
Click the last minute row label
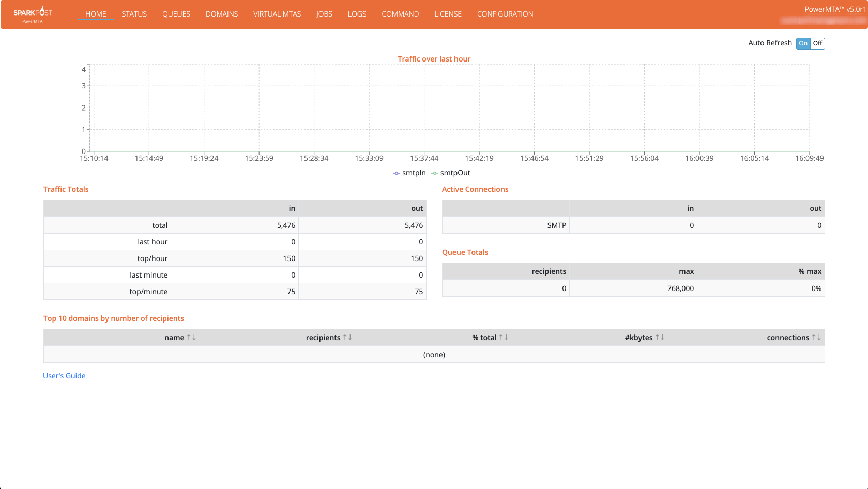[148, 275]
